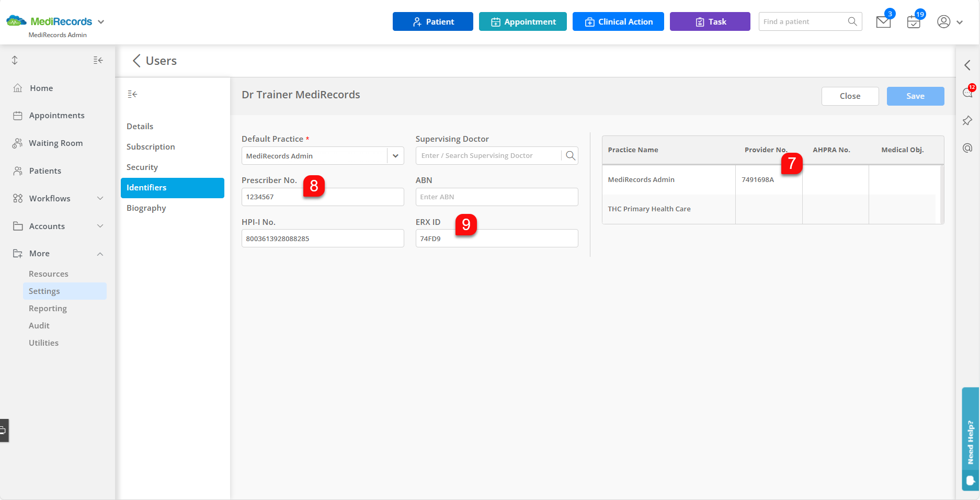Open the chat notifications icon with badge 12
The width and height of the screenshot is (980, 500).
967,93
